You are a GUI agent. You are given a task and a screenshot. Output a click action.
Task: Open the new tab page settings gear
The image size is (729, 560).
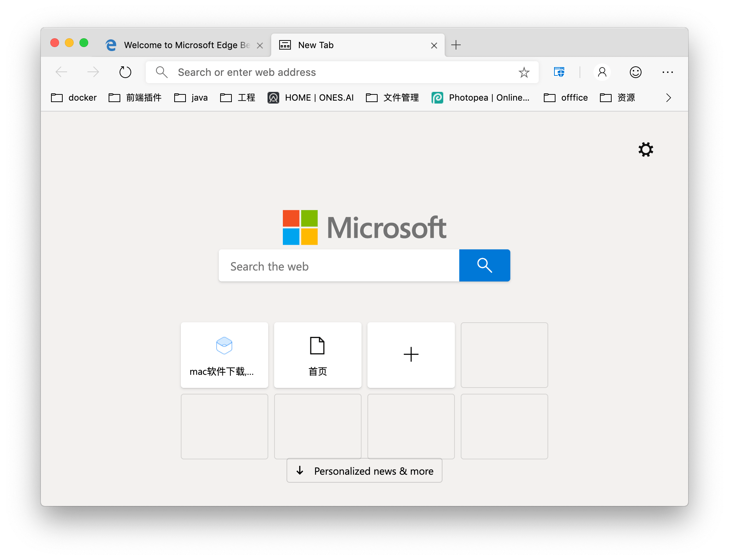click(x=646, y=149)
